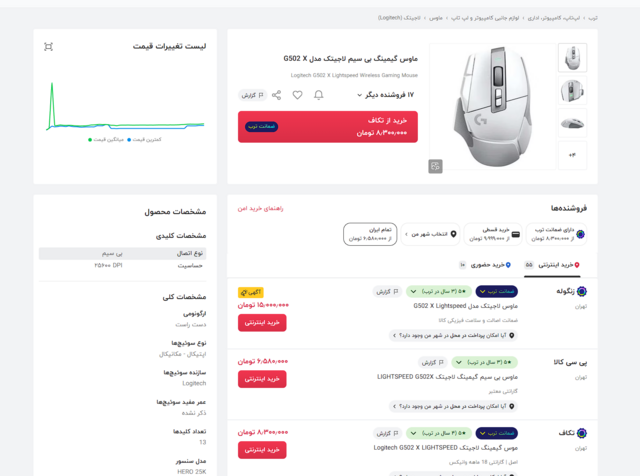Click the گزارش report flag near product title
This screenshot has height=476, width=640.
[x=252, y=95]
